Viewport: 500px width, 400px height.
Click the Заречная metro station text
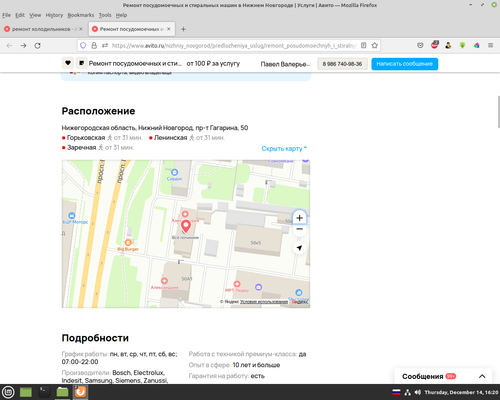pos(82,147)
